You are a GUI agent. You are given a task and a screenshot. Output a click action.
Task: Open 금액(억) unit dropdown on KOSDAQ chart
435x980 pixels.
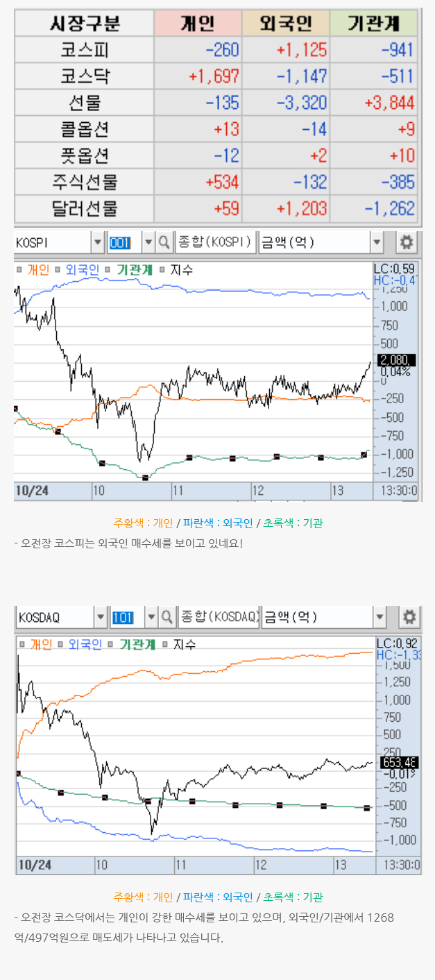tap(379, 616)
